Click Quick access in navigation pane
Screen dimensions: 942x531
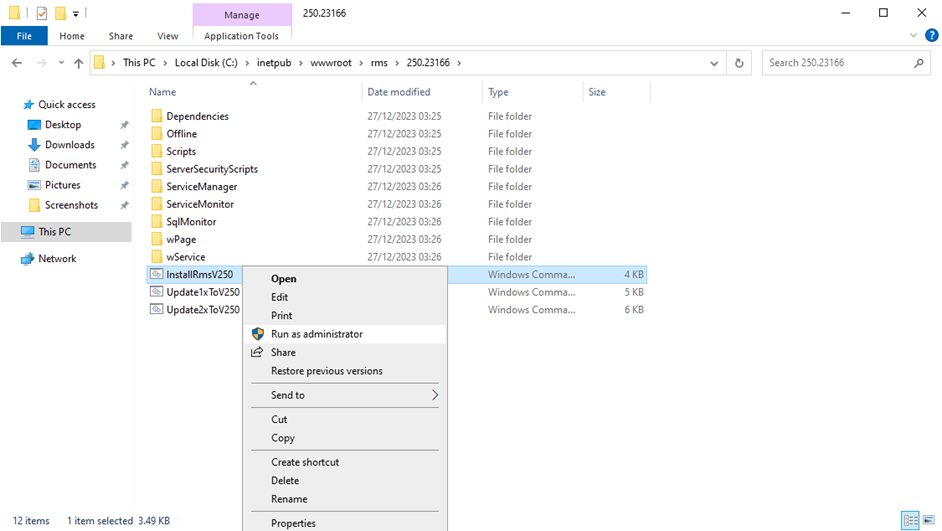tap(67, 105)
